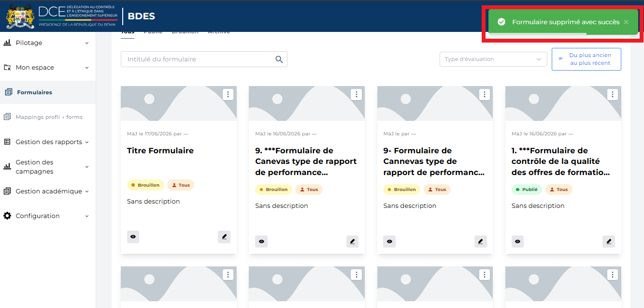Expand Gestion des campagnes chevron
644x308 pixels.
coord(87,167)
